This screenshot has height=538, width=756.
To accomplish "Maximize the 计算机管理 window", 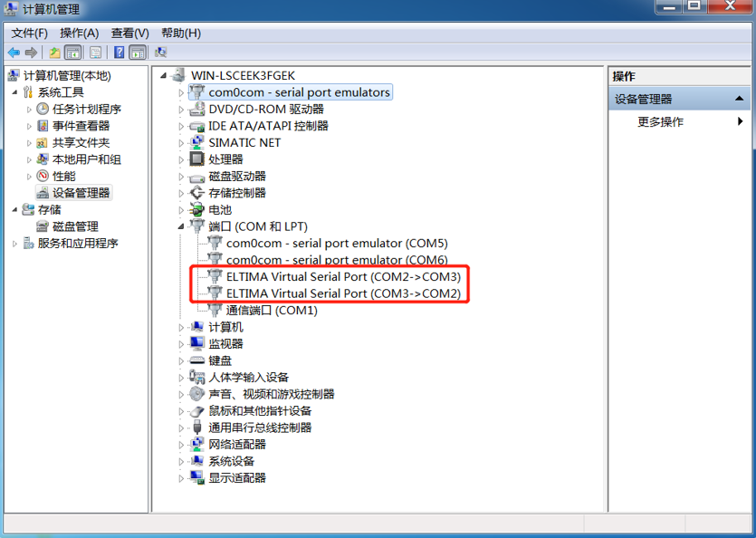I will (694, 6).
